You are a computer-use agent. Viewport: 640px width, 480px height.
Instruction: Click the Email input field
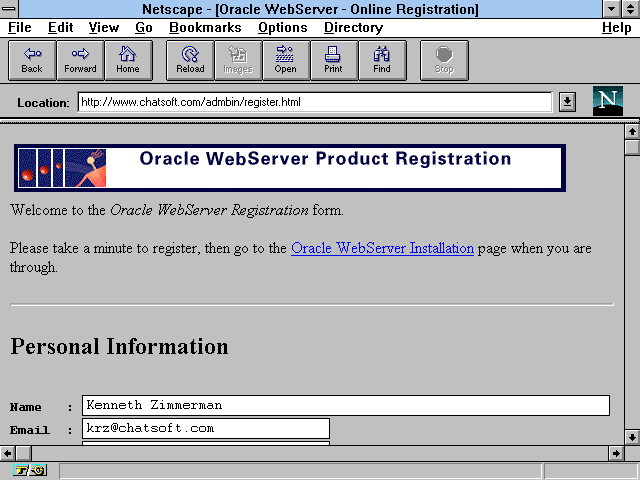point(205,428)
